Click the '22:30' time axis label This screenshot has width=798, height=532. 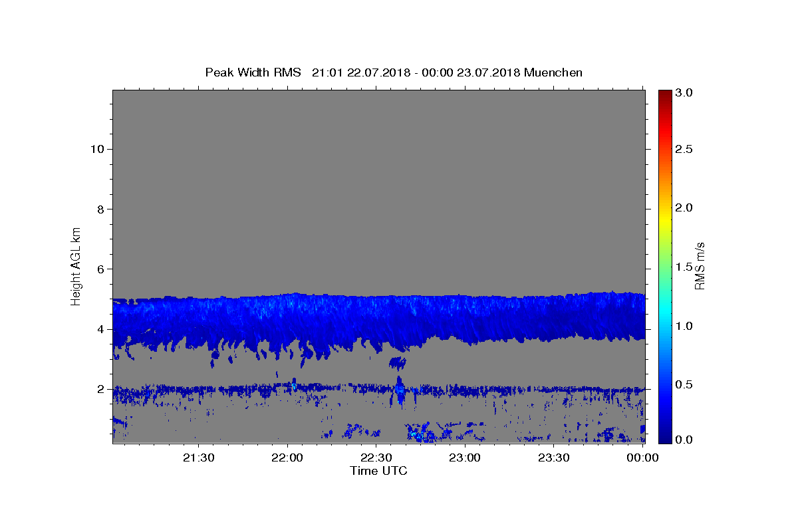[x=376, y=458]
